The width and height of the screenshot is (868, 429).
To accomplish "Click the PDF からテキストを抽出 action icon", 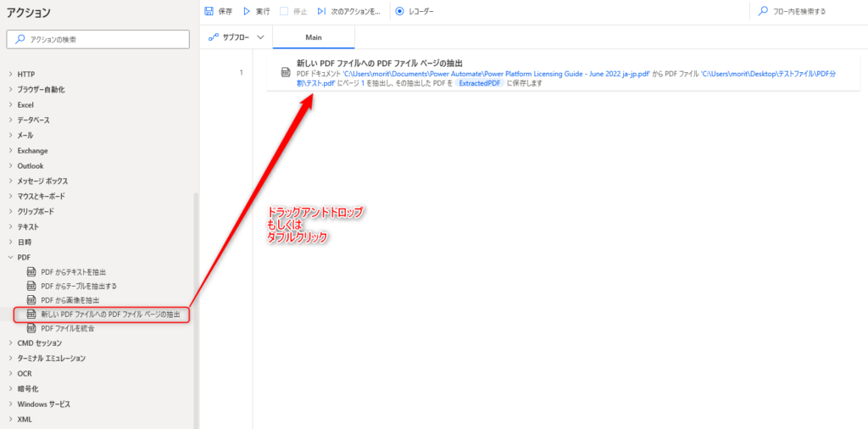I will point(32,272).
